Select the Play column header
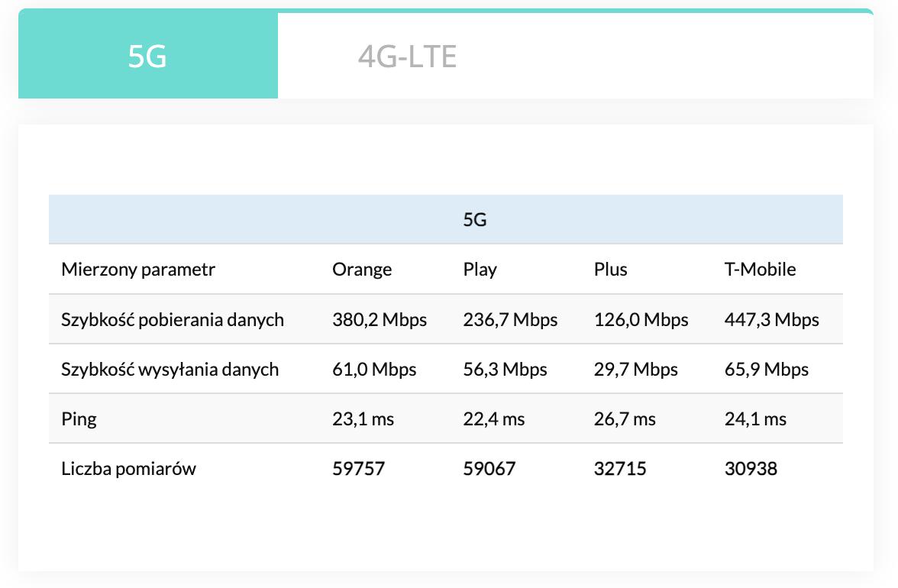This screenshot has height=588, width=898. [480, 270]
